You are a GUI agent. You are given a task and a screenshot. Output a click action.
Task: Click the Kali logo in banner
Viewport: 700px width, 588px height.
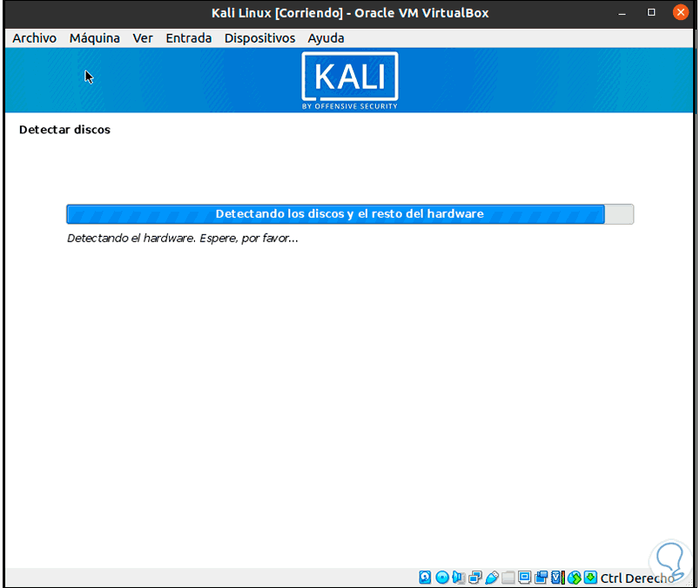[349, 80]
